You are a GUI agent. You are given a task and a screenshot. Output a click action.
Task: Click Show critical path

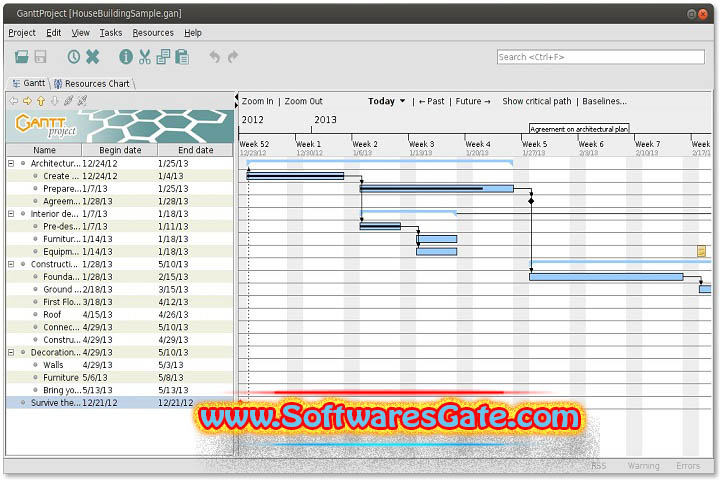(536, 101)
